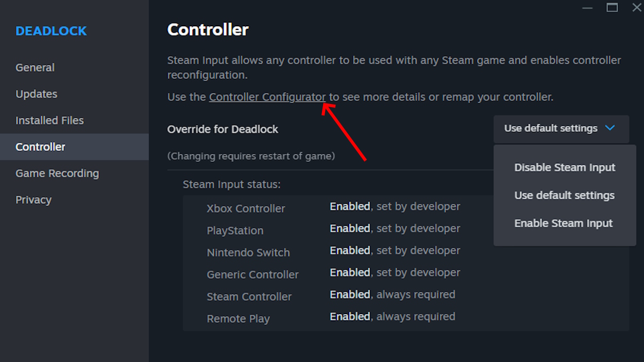This screenshot has height=362, width=644.
Task: Select "Disable Steam Input" from the menu
Action: 565,167
